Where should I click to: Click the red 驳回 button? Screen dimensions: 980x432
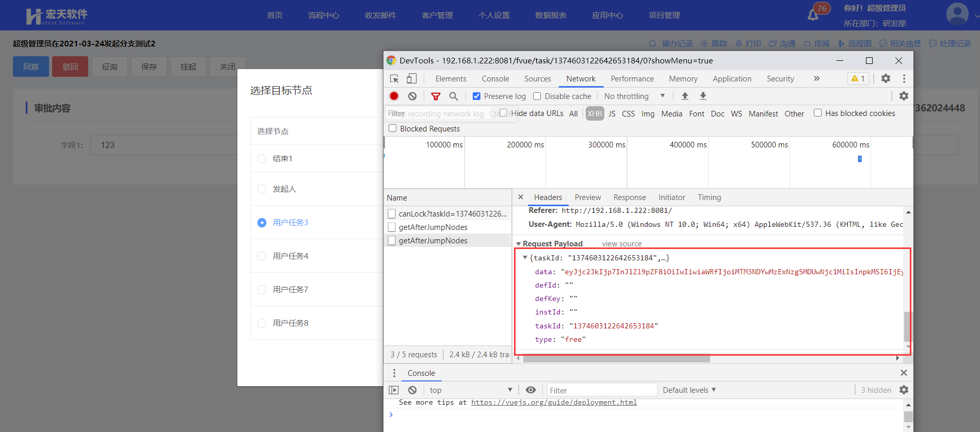pyautogui.click(x=70, y=67)
